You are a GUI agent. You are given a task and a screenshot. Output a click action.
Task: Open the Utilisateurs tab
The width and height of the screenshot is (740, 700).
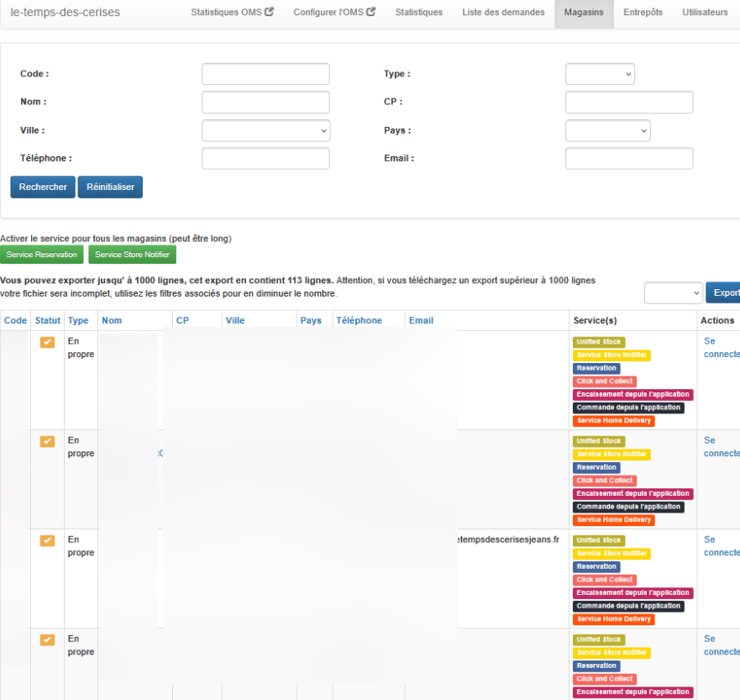click(x=705, y=13)
